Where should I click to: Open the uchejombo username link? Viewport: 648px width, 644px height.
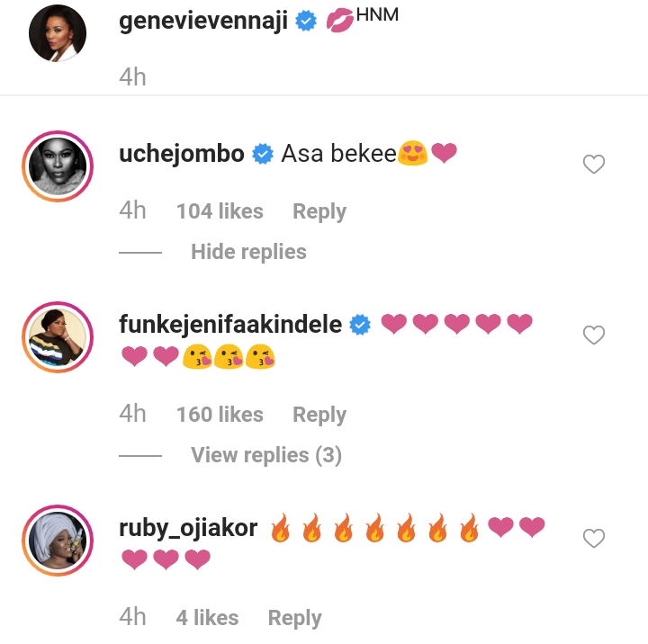tap(182, 154)
